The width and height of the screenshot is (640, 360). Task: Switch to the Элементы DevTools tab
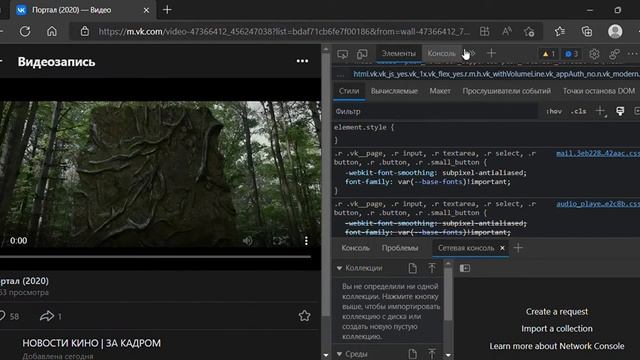click(399, 53)
